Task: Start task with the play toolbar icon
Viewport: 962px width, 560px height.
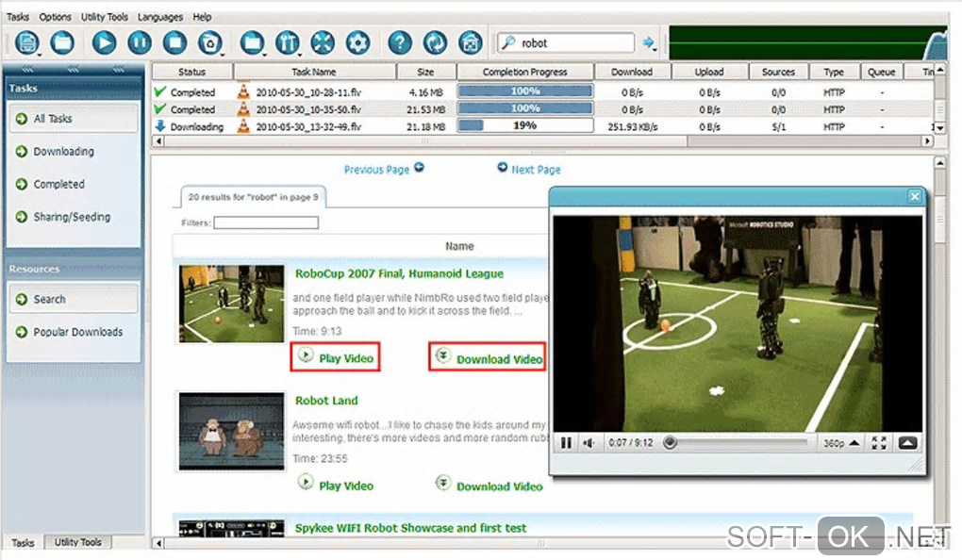Action: point(104,42)
